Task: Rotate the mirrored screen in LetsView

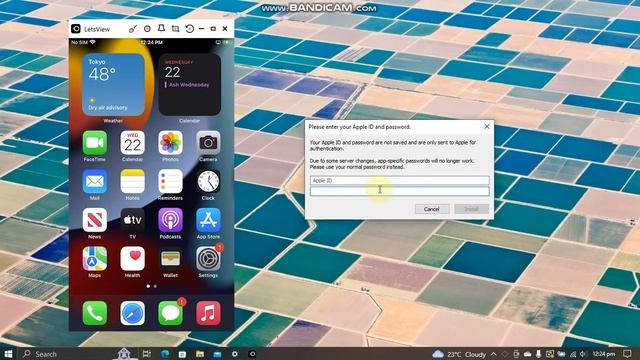Action: pos(189,29)
